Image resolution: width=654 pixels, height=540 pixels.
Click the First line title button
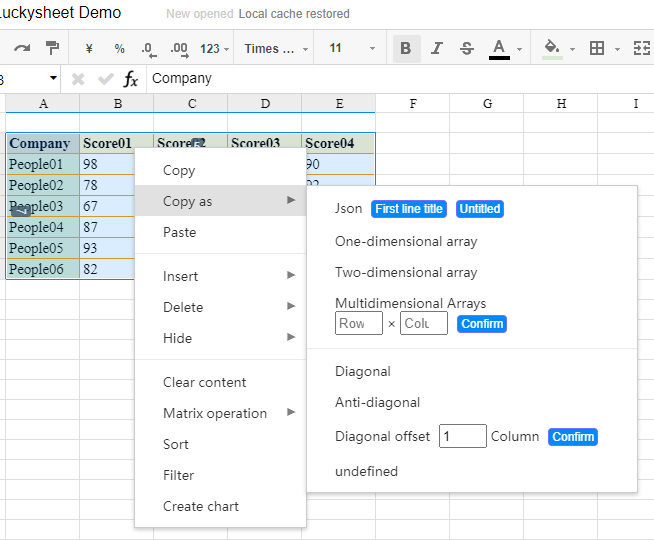click(409, 209)
